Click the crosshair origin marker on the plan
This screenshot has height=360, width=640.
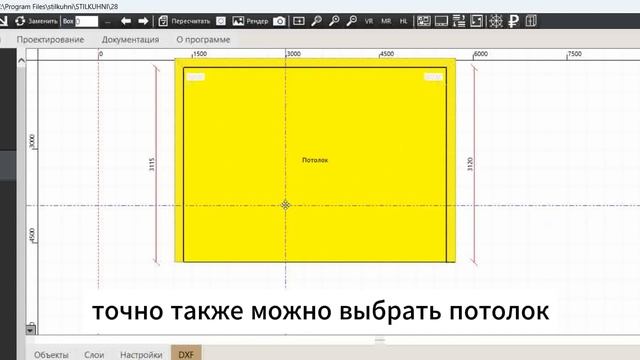(x=285, y=205)
